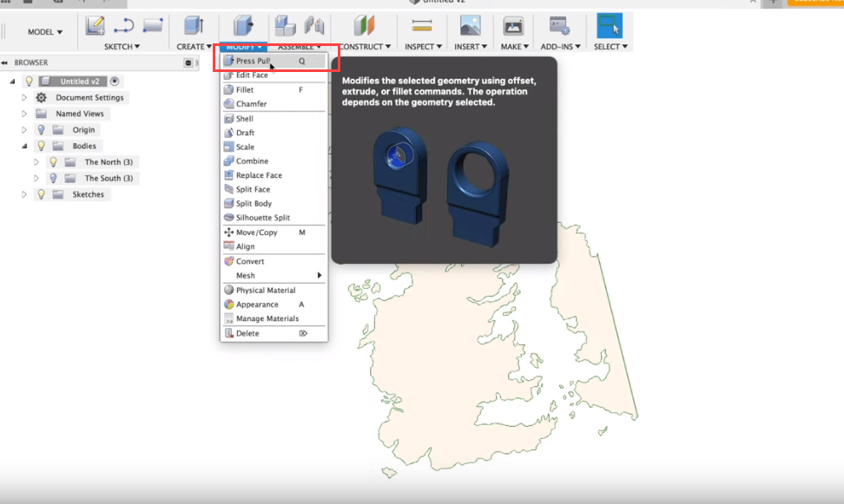Expand The South (3) node
The width and height of the screenshot is (844, 504).
[x=36, y=178]
